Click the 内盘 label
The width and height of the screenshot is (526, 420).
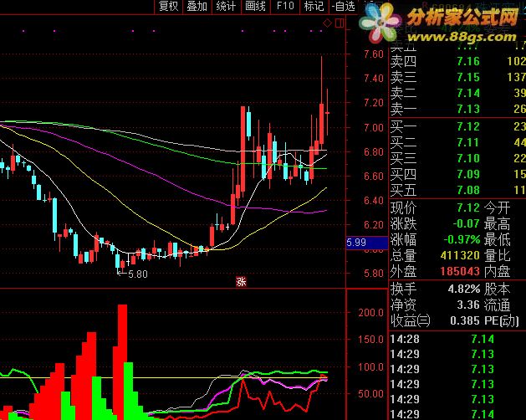click(498, 271)
